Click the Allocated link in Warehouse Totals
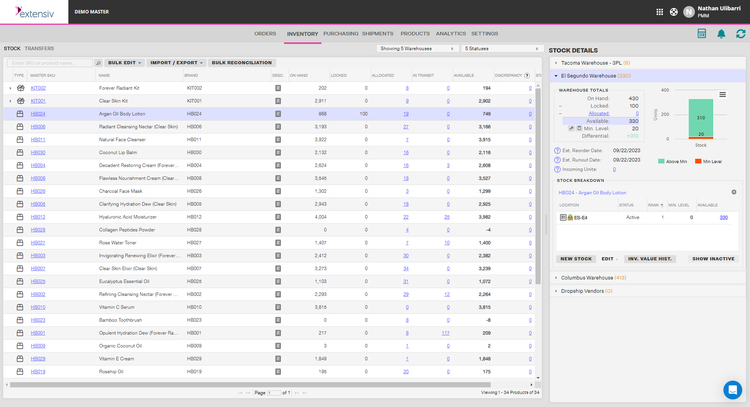This screenshot has height=407, width=750. tap(599, 114)
